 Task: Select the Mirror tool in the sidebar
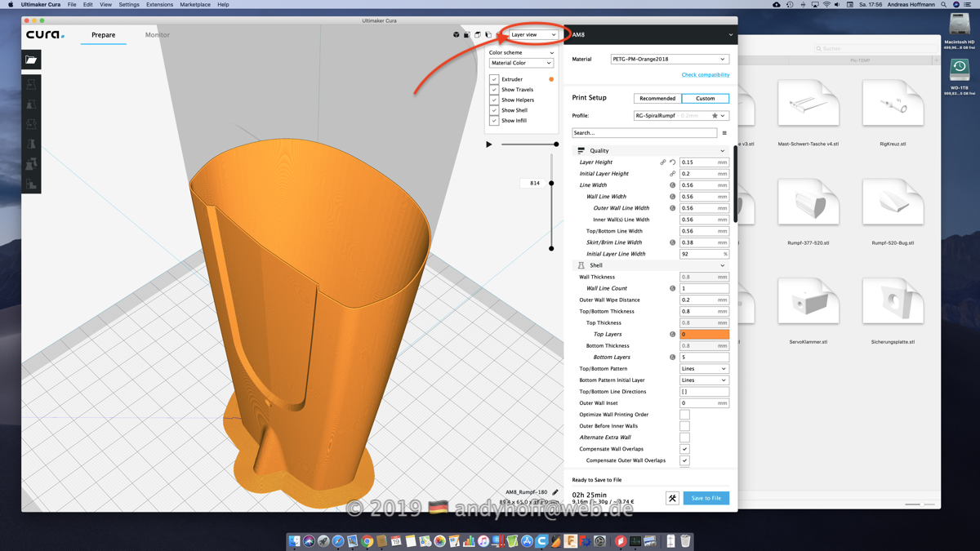point(31,144)
